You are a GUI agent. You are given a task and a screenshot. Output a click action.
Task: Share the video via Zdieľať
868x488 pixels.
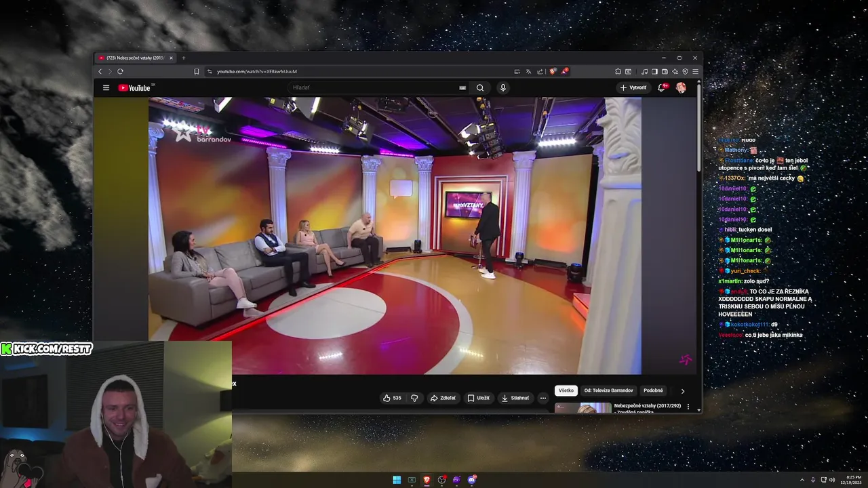click(443, 398)
